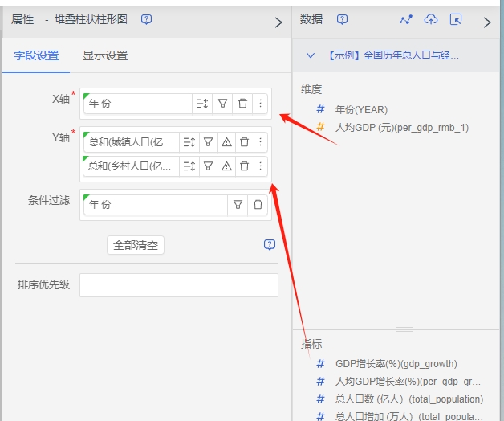Select the GDP增长率(%) indicator field
Screen dimensions: 504x421
pos(396,364)
